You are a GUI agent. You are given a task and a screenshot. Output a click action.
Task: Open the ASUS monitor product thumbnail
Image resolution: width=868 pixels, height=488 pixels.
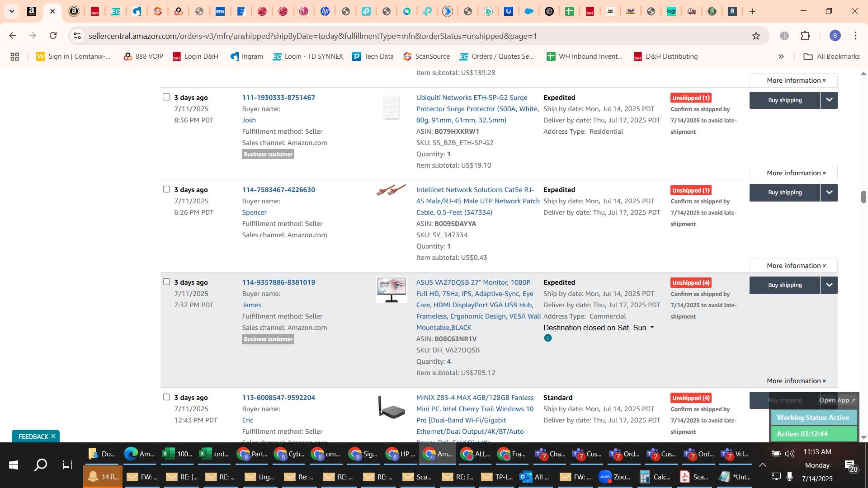pyautogui.click(x=392, y=290)
